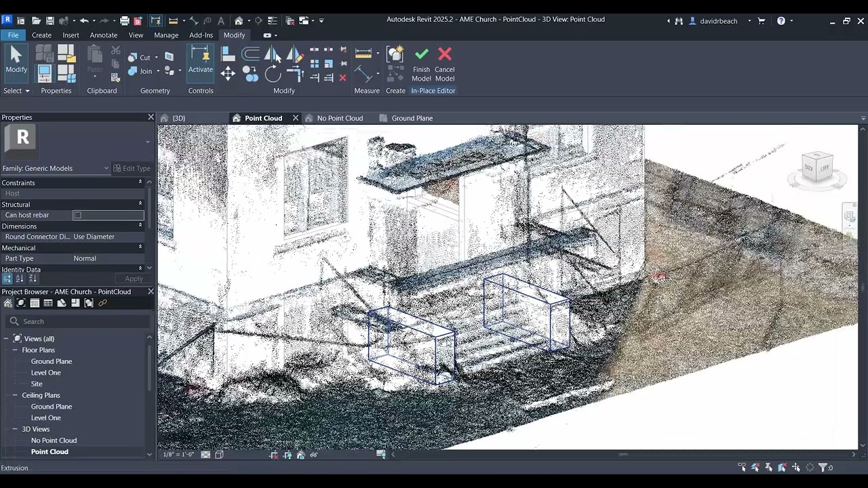868x488 pixels.
Task: Collapse the Constraints properties section
Action: point(140,182)
